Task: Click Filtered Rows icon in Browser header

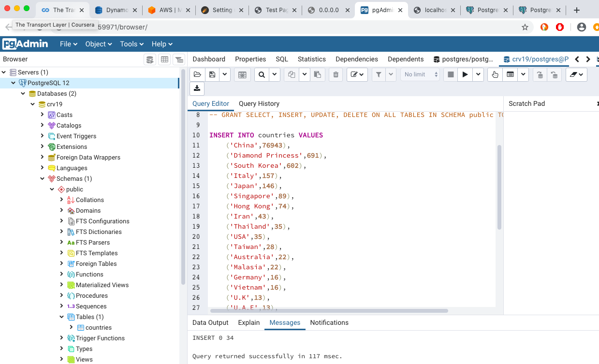Action: pos(179,59)
